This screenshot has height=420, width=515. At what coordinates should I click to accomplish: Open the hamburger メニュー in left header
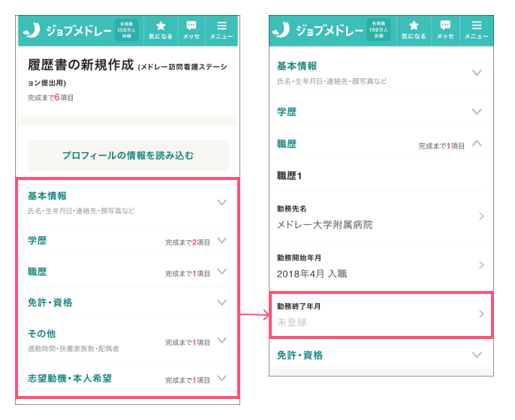pyautogui.click(x=221, y=29)
